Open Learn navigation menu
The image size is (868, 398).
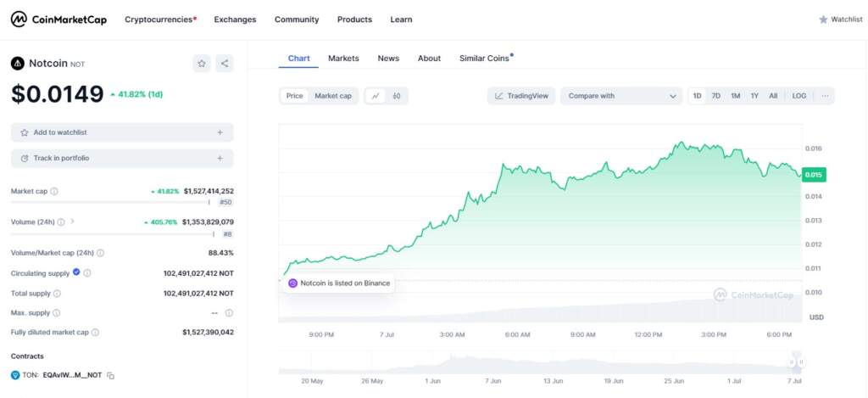[401, 20]
